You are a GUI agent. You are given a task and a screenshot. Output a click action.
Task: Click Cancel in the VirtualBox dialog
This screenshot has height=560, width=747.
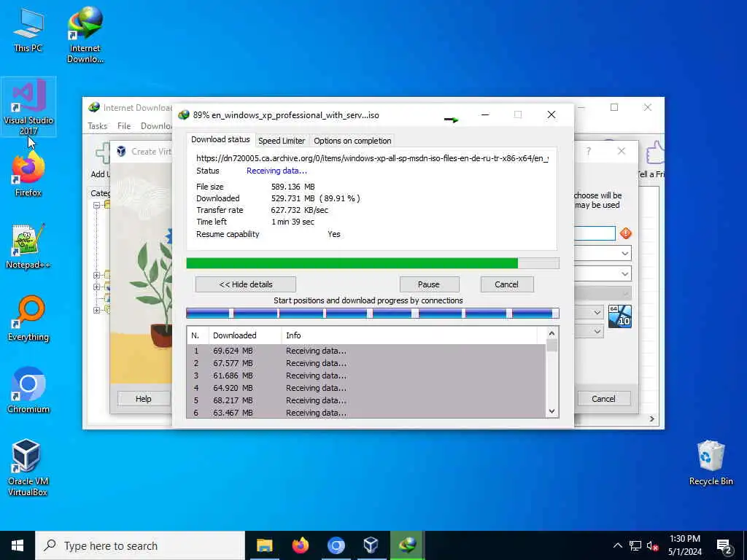click(603, 399)
